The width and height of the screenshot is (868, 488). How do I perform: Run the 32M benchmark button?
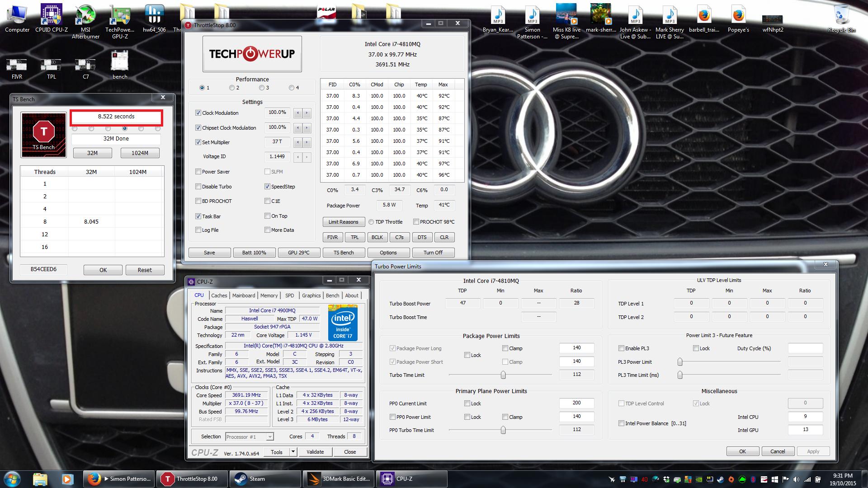[x=92, y=153]
